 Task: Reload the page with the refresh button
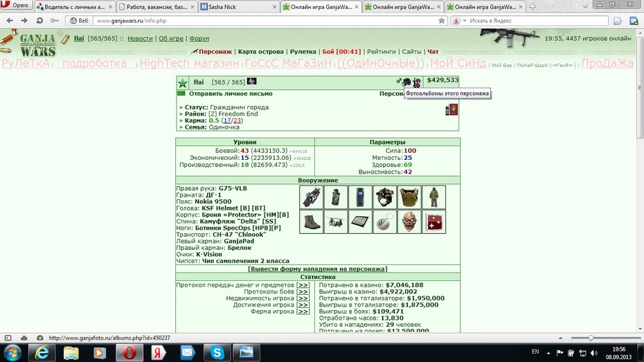(x=39, y=21)
